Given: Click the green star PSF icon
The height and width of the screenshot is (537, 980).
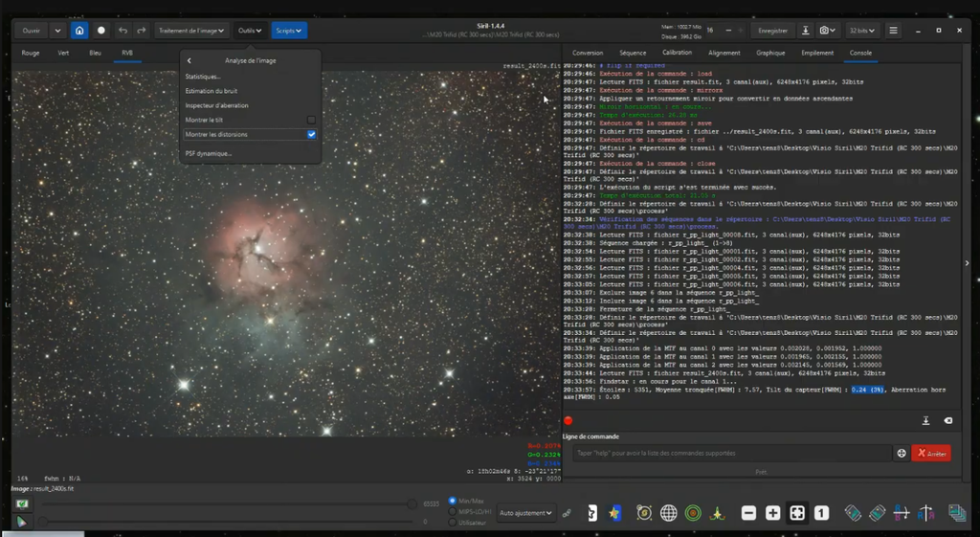Looking at the screenshot, I should (717, 513).
